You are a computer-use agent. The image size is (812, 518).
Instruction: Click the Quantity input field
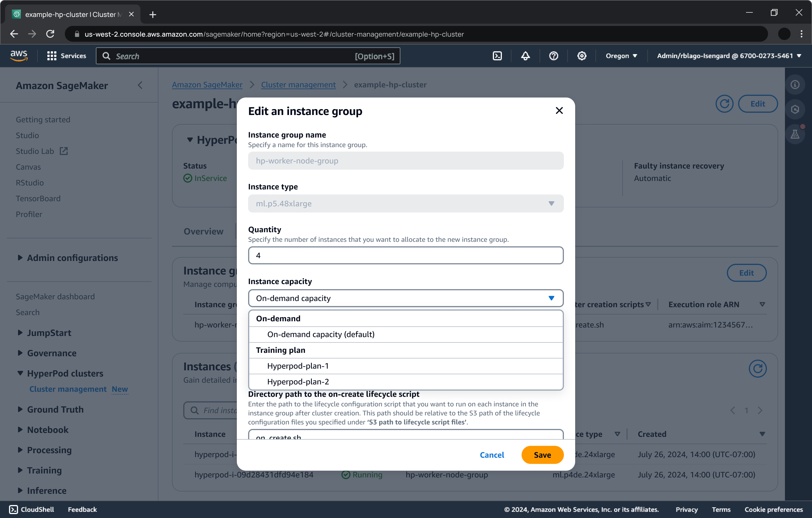click(405, 255)
